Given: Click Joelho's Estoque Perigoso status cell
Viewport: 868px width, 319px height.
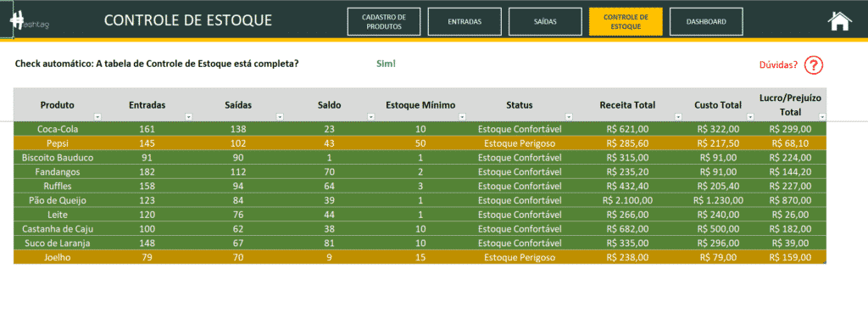Looking at the screenshot, I should pyautogui.click(x=520, y=258).
